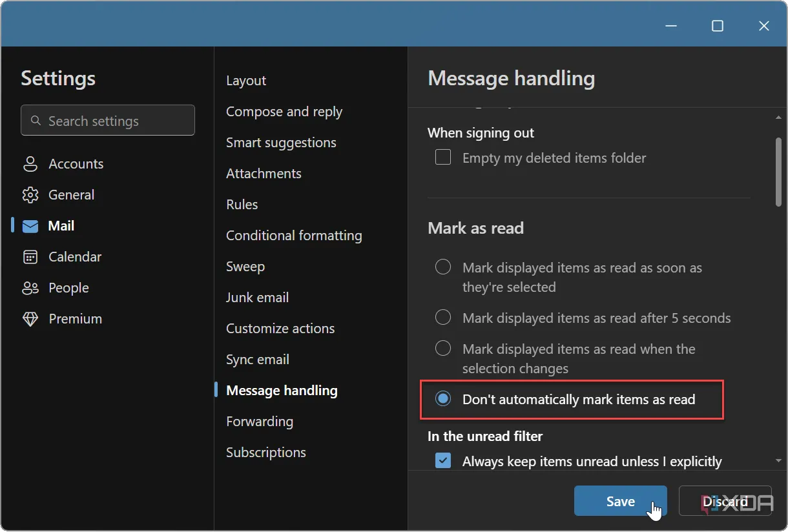Open Forwarding settings
This screenshot has height=532, width=788.
pos(260,422)
